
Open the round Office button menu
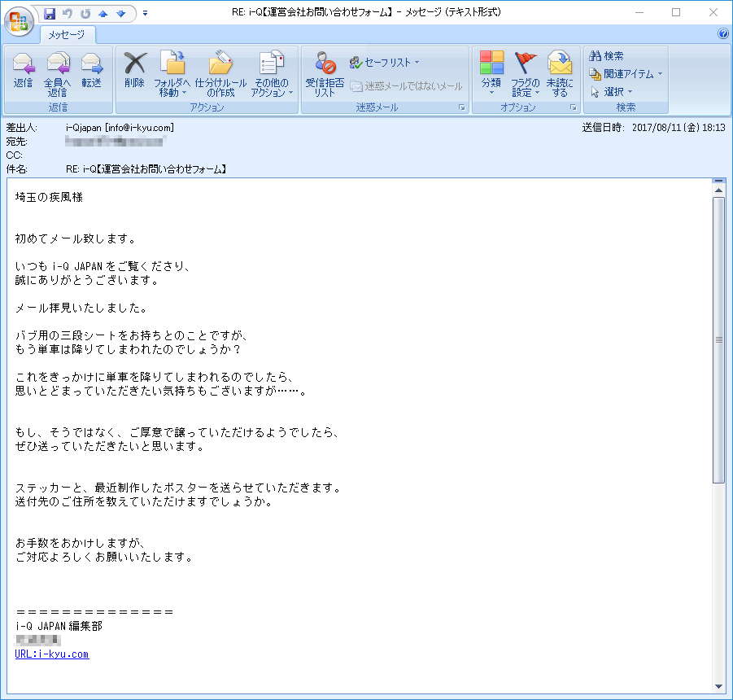pos(19,21)
